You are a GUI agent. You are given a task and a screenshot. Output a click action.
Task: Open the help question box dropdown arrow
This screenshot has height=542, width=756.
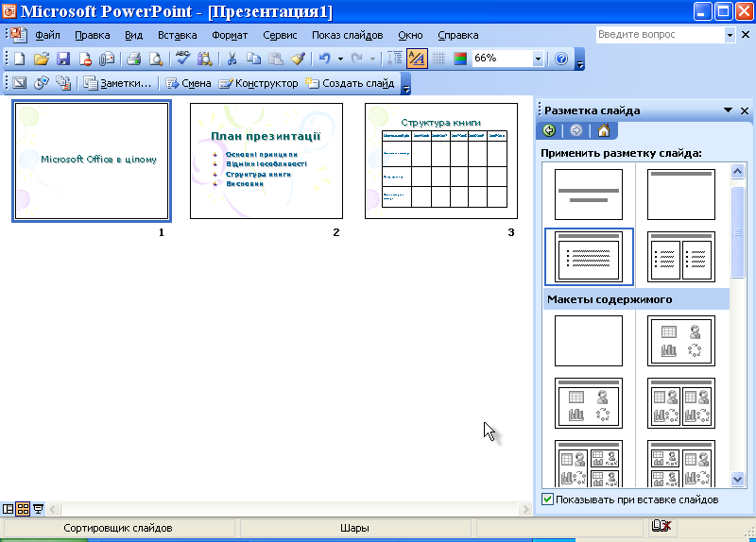(x=730, y=35)
